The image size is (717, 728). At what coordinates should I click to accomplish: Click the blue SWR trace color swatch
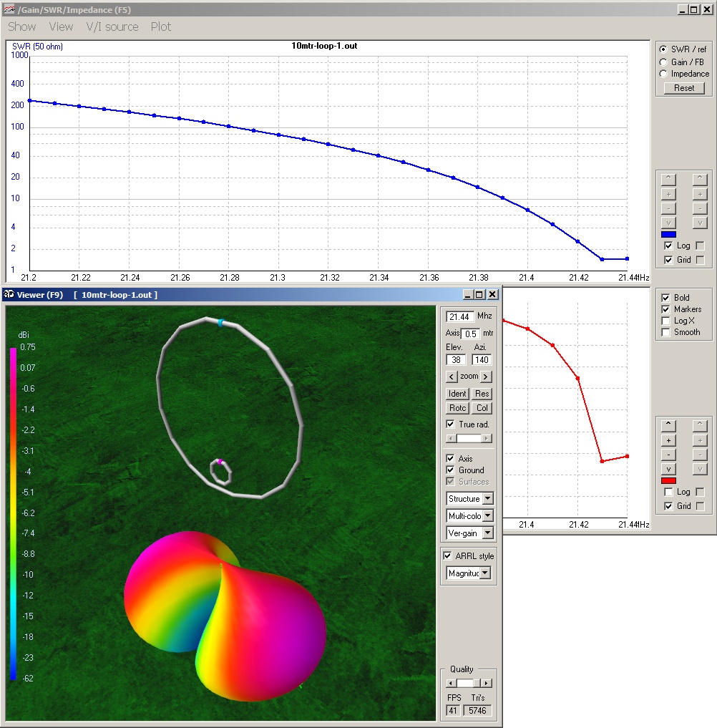668,234
